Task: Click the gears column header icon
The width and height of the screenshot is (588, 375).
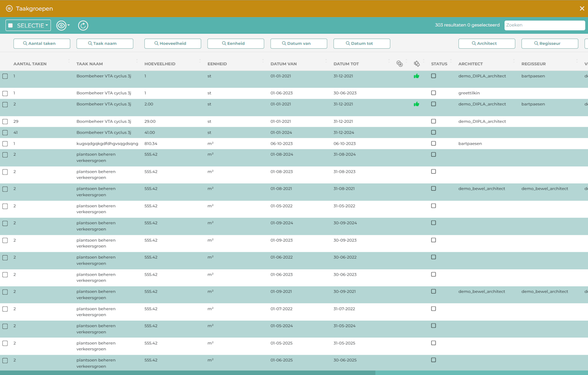Action: [417, 64]
